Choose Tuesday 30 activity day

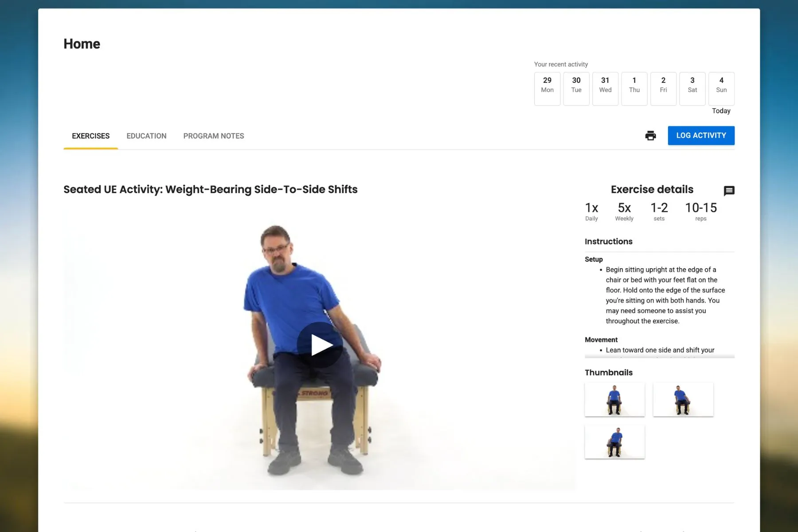(x=576, y=89)
